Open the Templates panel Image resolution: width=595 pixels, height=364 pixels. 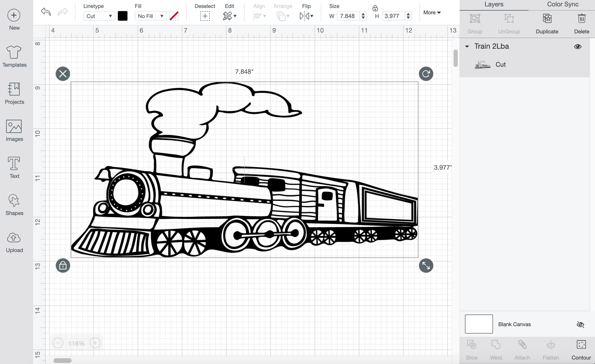pyautogui.click(x=14, y=56)
